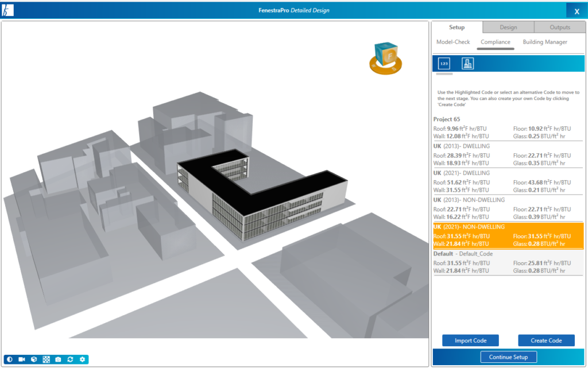Viewport: 588px width, 368px height.
Task: Click the Floor 10.92 value
Action: pyautogui.click(x=536, y=129)
